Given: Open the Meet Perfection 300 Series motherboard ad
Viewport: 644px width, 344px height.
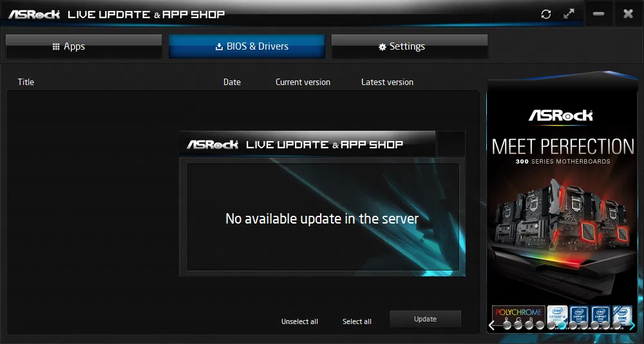Looking at the screenshot, I should 562,205.
